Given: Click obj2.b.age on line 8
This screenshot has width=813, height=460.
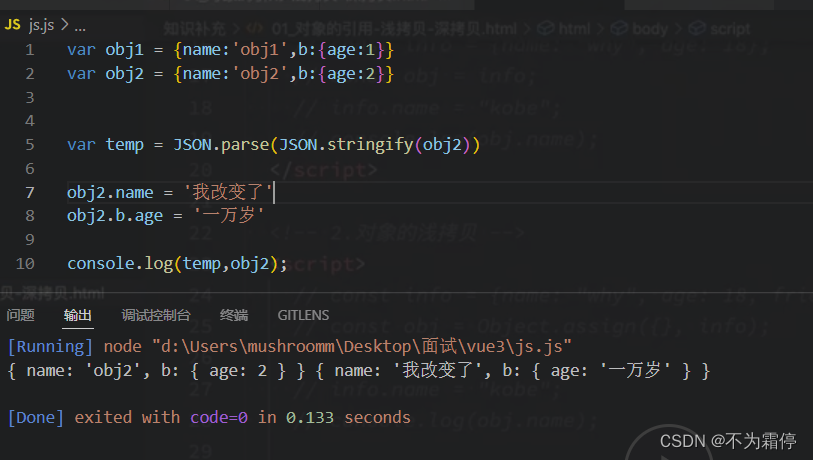Looking at the screenshot, I should (115, 215).
